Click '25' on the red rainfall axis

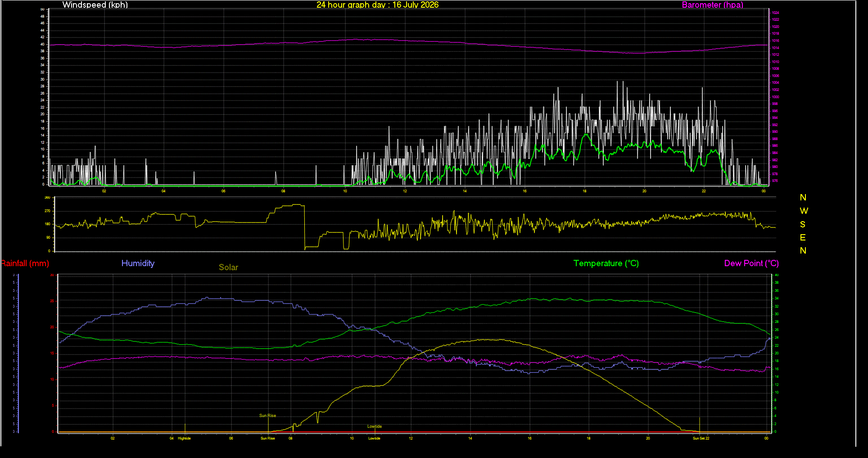(x=52, y=301)
